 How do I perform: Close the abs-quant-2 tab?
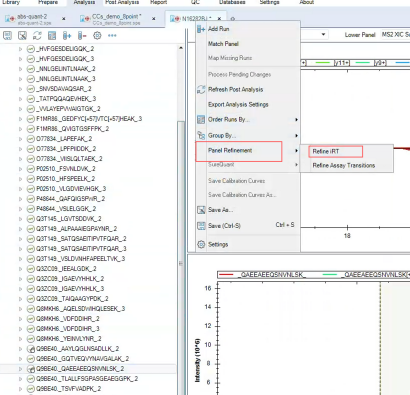tap(64, 19)
